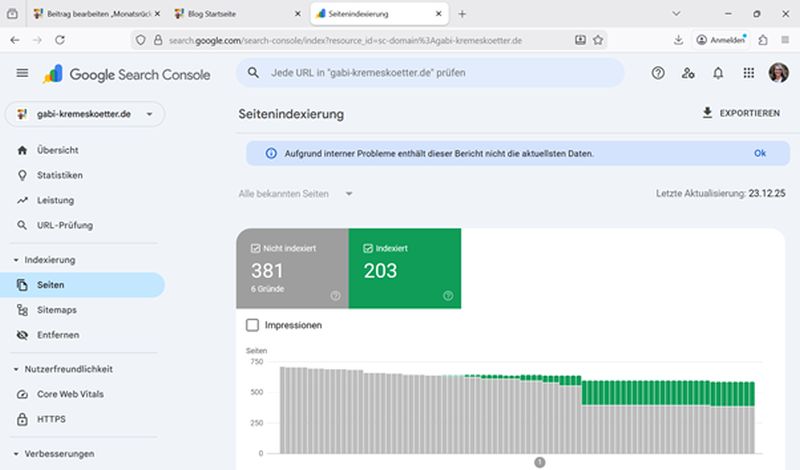Open user and permissions settings icon
This screenshot has width=800, height=470.
click(688, 73)
